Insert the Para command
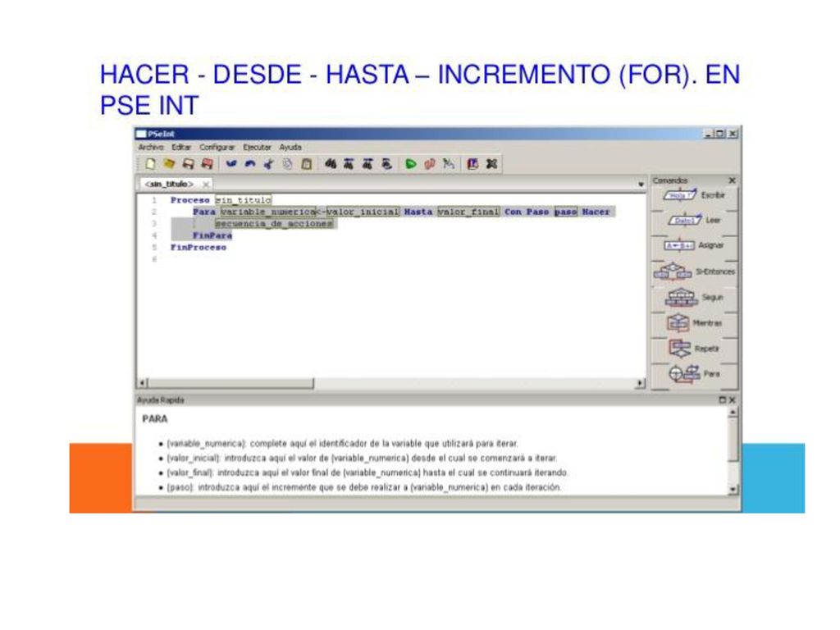The height and width of the screenshot is (630, 840). pos(694,373)
